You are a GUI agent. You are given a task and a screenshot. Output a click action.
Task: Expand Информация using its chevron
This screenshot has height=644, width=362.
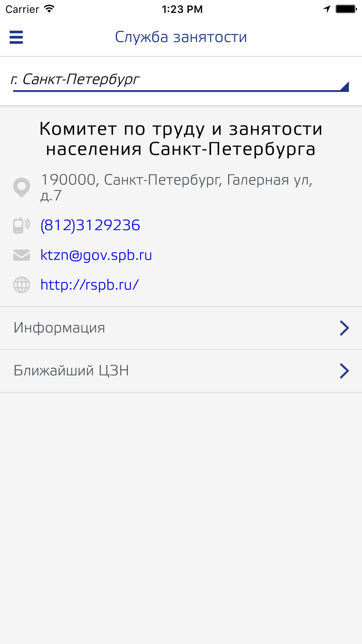pyautogui.click(x=344, y=328)
